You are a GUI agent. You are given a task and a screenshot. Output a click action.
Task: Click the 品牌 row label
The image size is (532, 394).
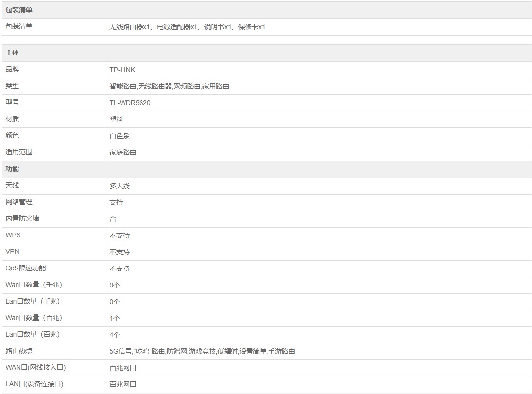pos(12,70)
